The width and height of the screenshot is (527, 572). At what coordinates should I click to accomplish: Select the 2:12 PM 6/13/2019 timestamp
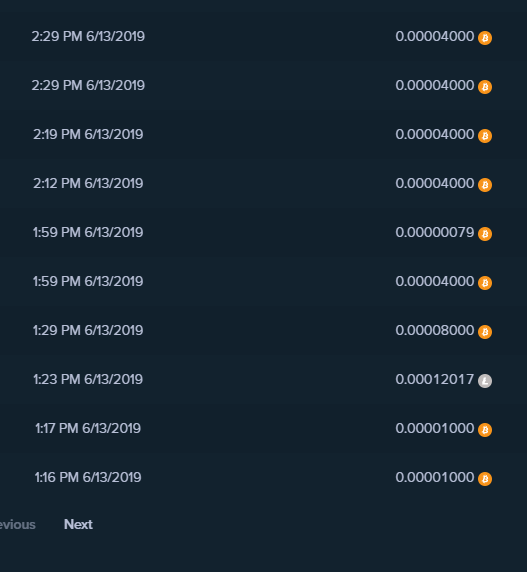pos(88,183)
